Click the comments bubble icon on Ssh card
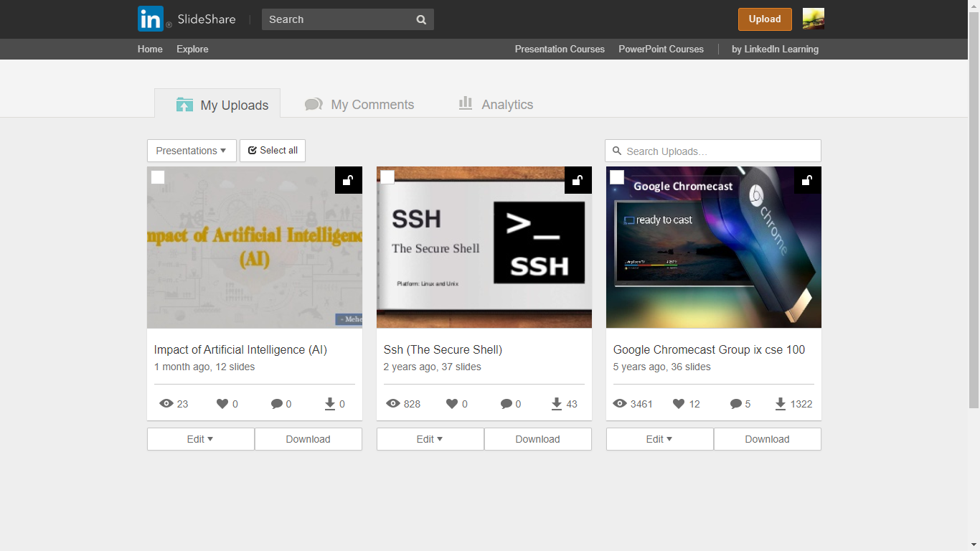The image size is (980, 551). [x=507, y=404]
